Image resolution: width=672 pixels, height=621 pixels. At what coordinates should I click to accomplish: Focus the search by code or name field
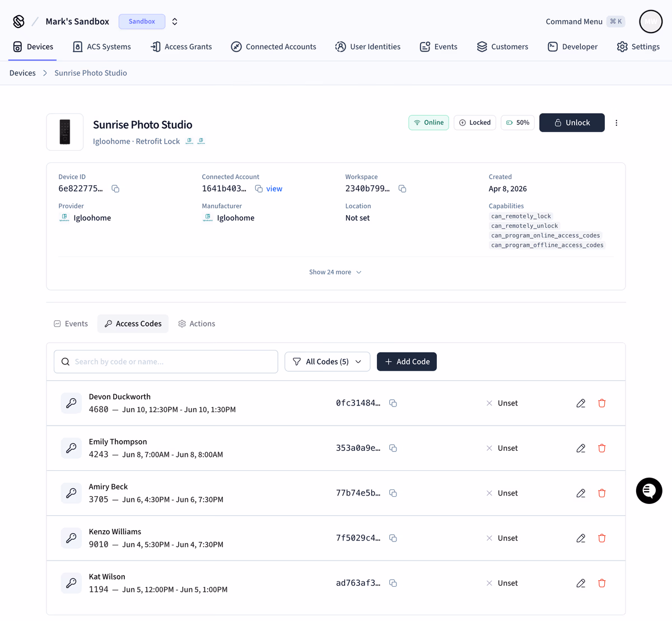(166, 362)
